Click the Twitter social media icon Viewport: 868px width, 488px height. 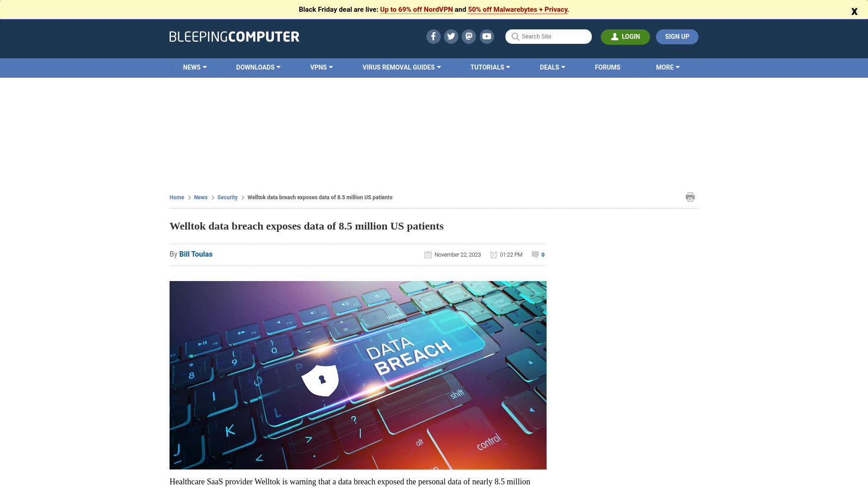[451, 36]
